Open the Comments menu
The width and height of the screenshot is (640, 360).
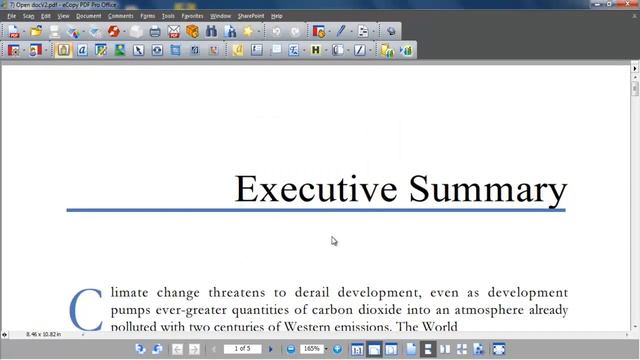tap(120, 16)
